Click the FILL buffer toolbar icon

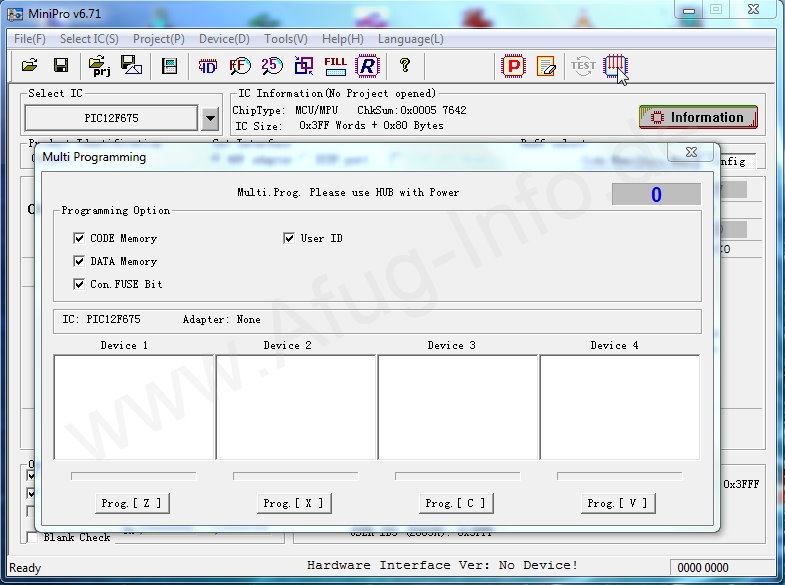[335, 66]
